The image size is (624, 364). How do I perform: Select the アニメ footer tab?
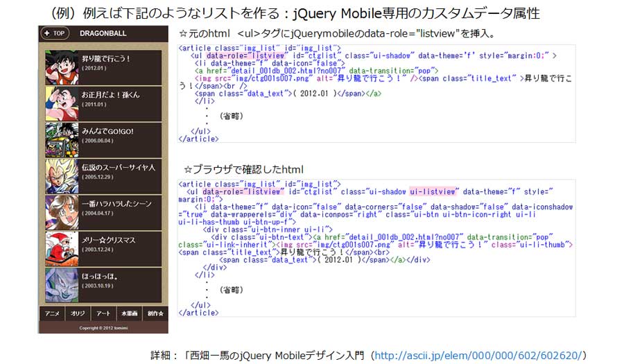(x=52, y=313)
